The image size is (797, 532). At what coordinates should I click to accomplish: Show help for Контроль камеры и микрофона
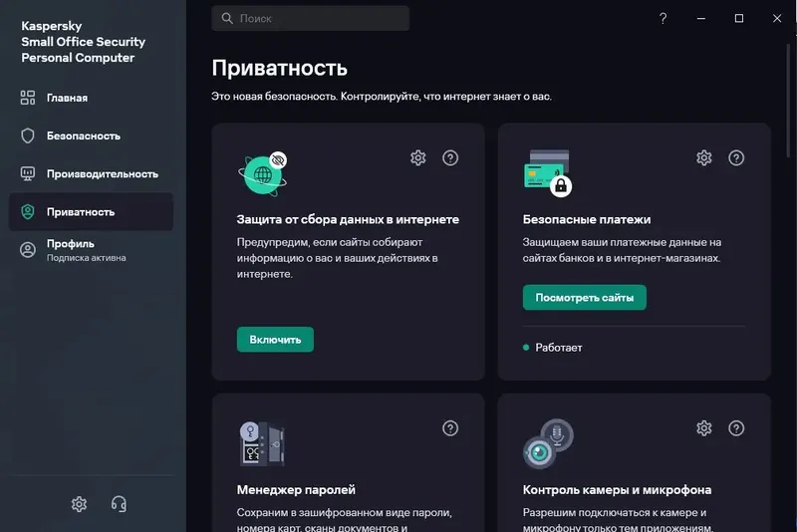click(736, 428)
